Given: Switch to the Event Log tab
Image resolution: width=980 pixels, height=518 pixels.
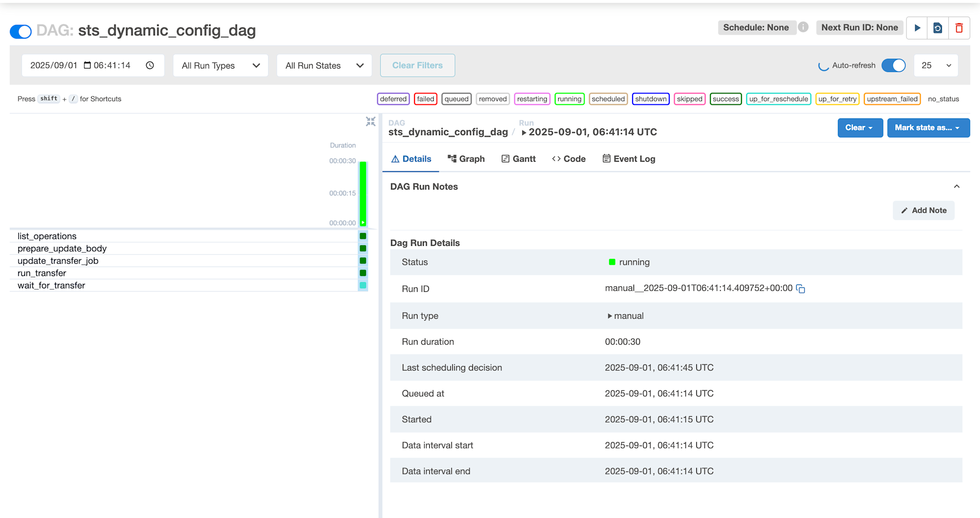Looking at the screenshot, I should pos(629,159).
